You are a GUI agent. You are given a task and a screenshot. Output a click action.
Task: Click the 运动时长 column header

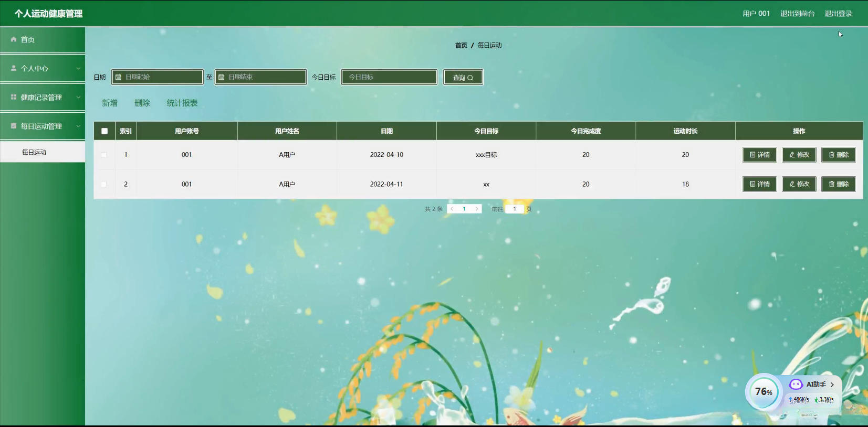tap(686, 131)
